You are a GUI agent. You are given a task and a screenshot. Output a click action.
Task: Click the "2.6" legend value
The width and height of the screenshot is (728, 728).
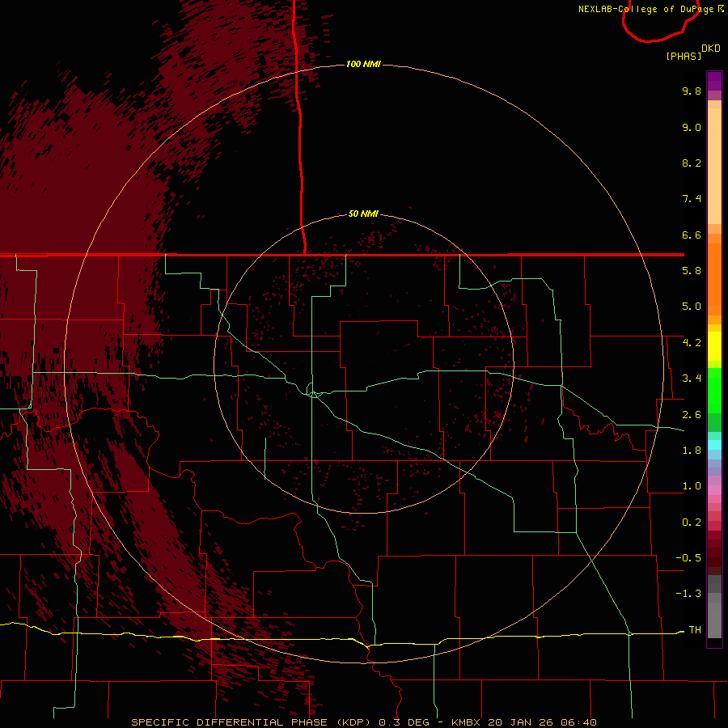click(x=692, y=415)
